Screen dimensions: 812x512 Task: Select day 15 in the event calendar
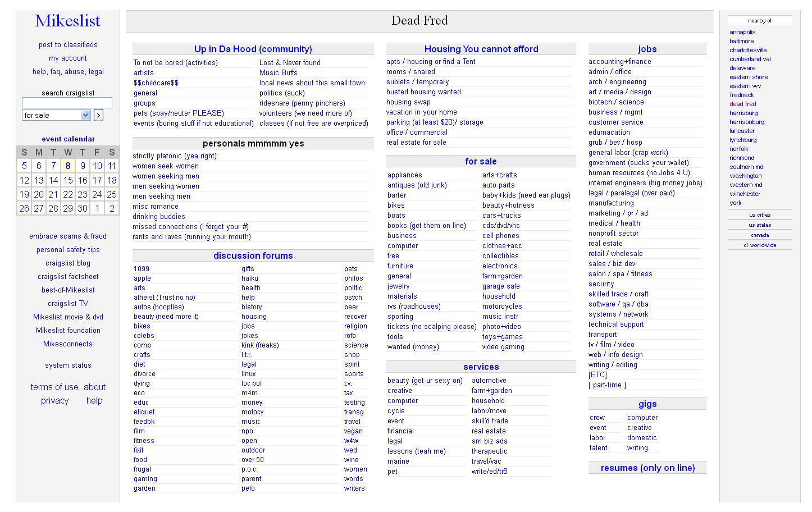point(68,180)
